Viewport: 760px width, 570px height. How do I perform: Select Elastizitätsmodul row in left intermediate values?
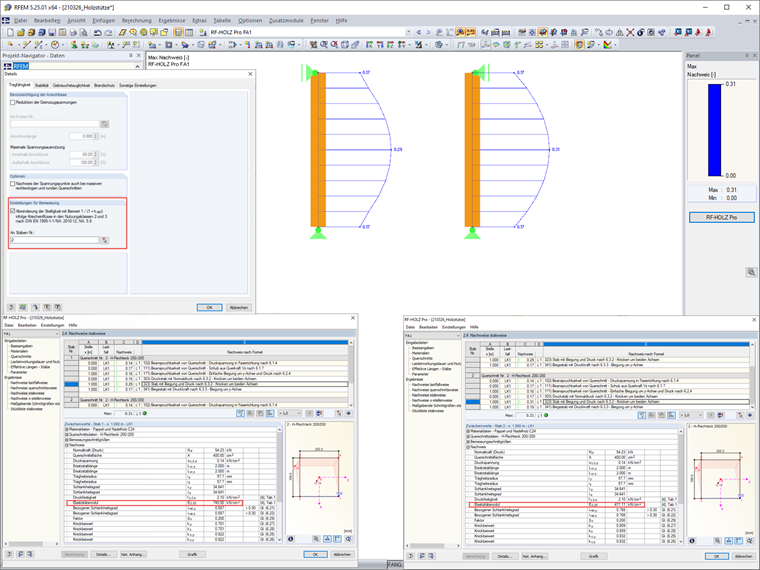[x=154, y=503]
